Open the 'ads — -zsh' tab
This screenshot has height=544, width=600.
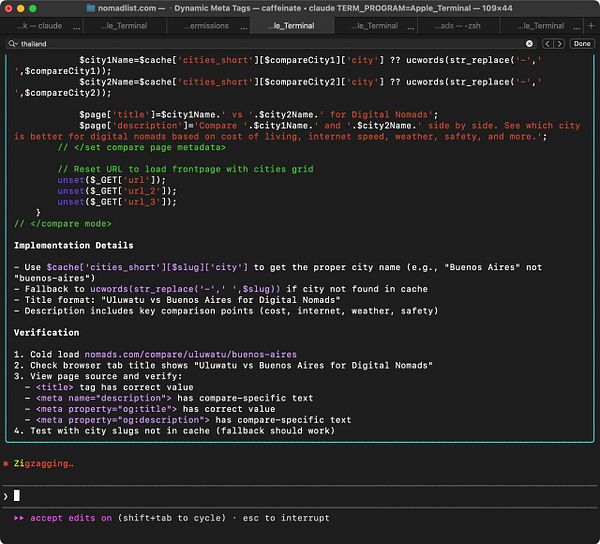coord(456,26)
